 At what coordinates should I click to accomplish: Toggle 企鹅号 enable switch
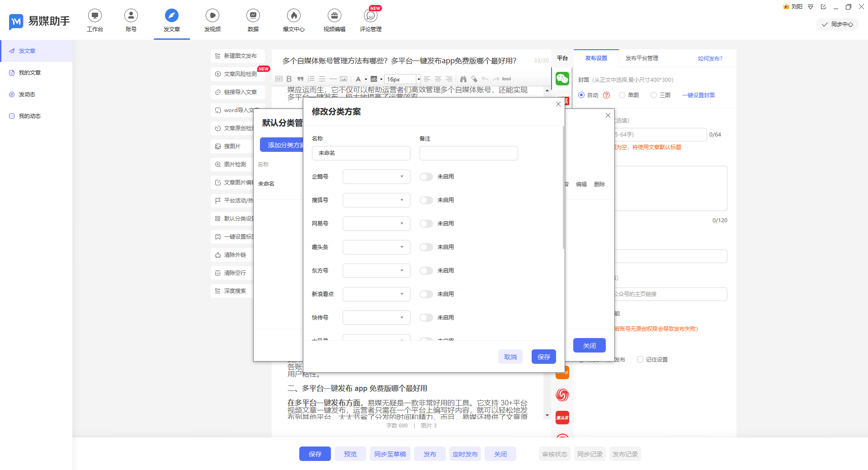[426, 177]
